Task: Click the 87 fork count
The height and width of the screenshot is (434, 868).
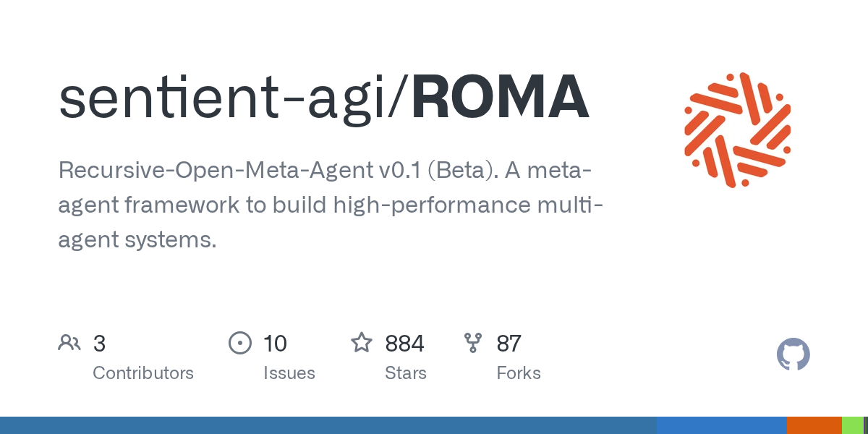Action: tap(509, 344)
